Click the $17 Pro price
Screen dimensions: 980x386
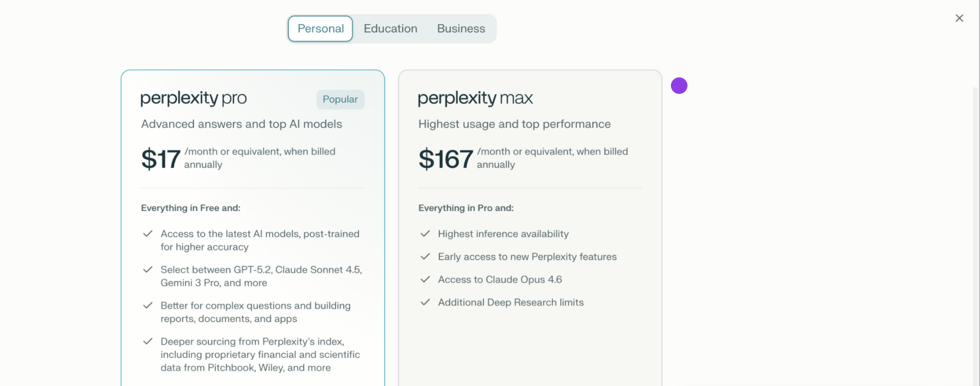pos(161,158)
